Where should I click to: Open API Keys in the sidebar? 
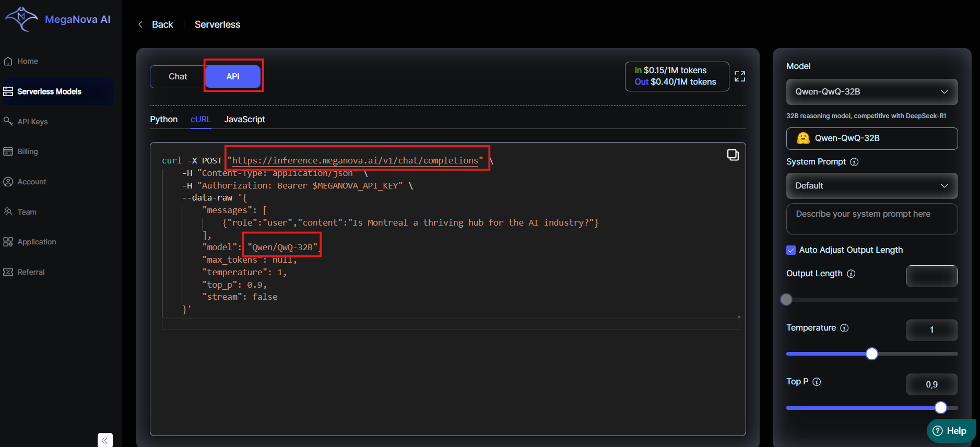click(32, 122)
